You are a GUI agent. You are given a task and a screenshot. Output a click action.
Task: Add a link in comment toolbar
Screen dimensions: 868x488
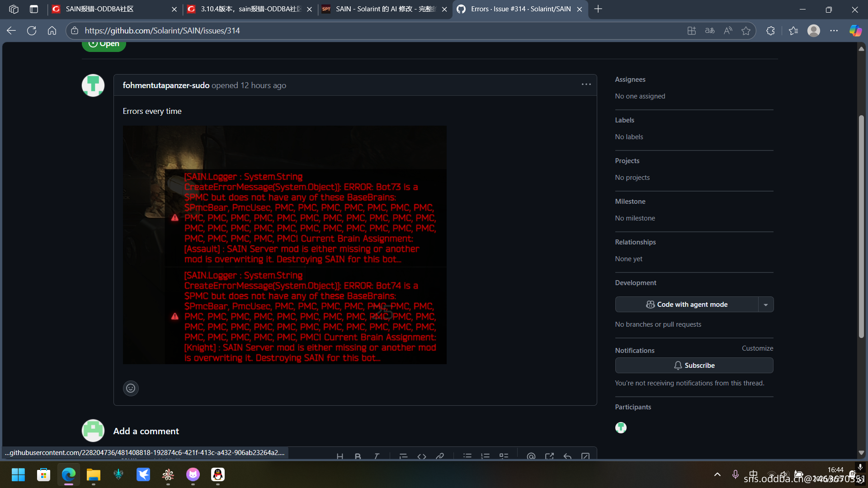(440, 456)
